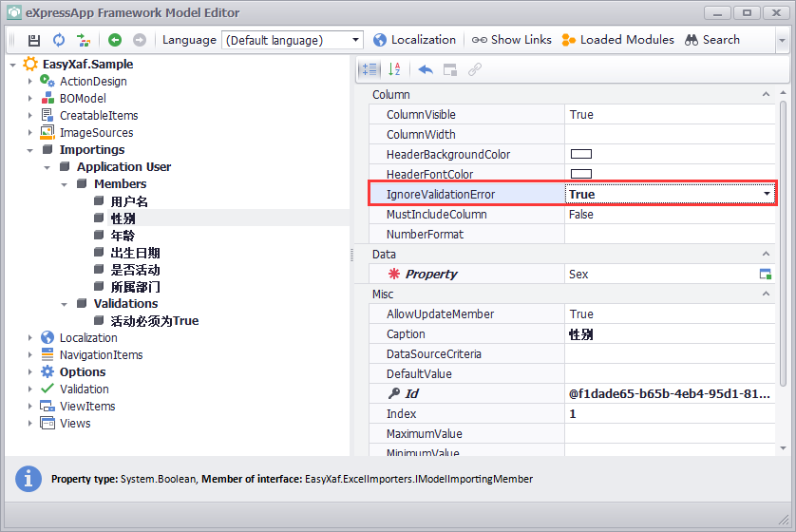Click the model merge icon next to Reload
The width and height of the screenshot is (796, 532).
[x=85, y=40]
